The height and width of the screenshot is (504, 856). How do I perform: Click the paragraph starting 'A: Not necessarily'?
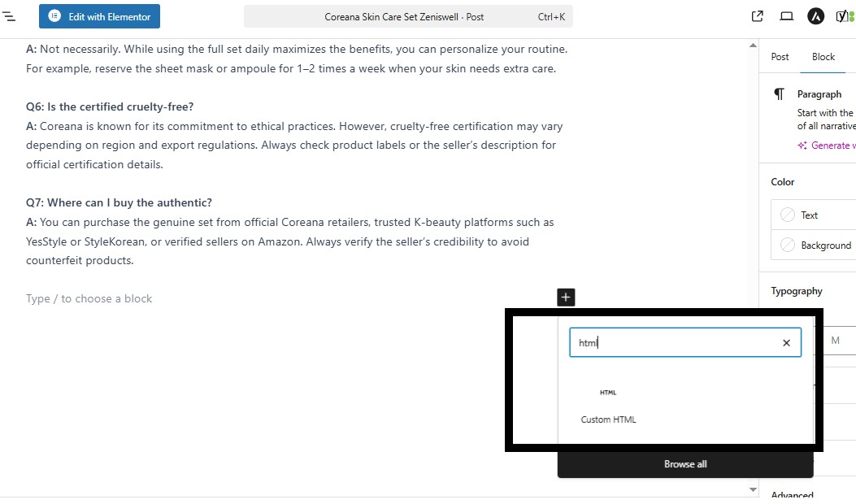pyautogui.click(x=297, y=59)
